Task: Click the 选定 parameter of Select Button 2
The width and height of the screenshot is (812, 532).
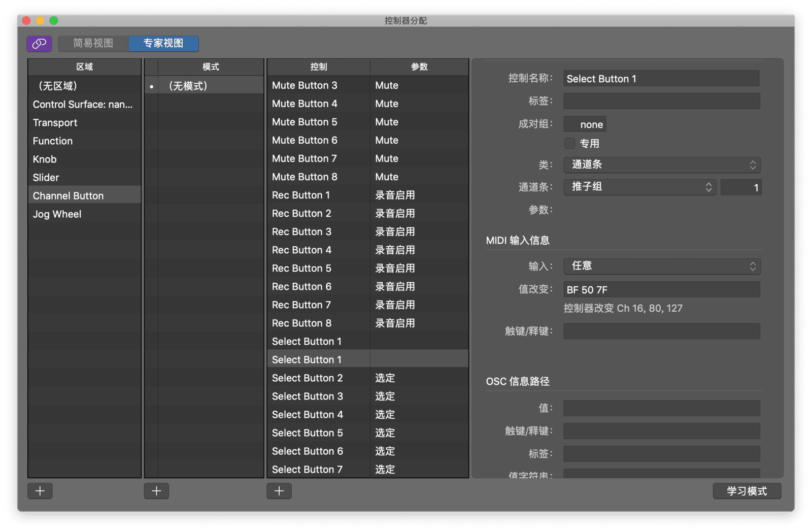Action: [x=385, y=378]
